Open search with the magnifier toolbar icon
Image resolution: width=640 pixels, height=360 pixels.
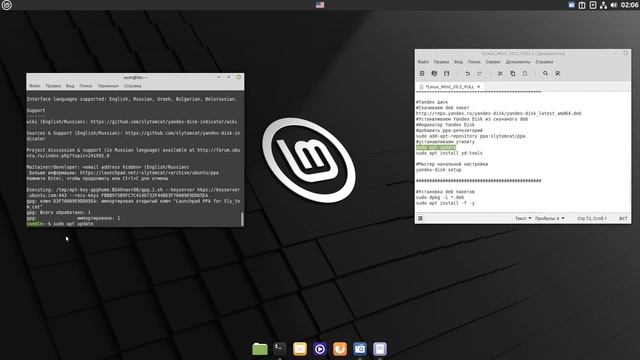(545, 73)
